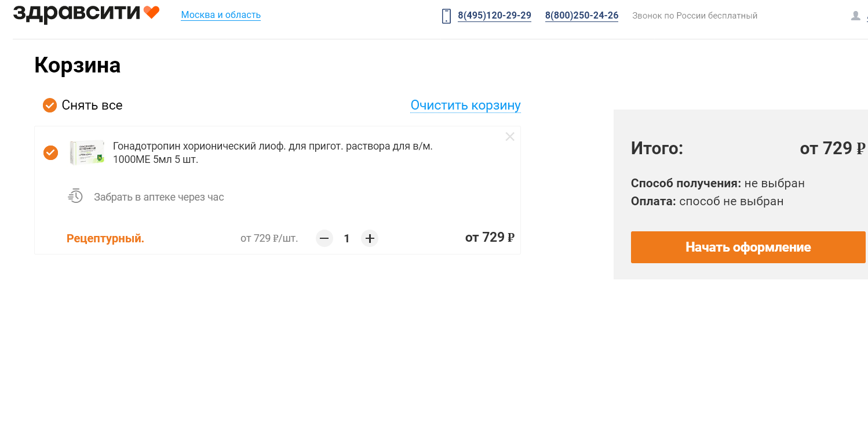Click the mobile phone icon in header

tap(446, 16)
